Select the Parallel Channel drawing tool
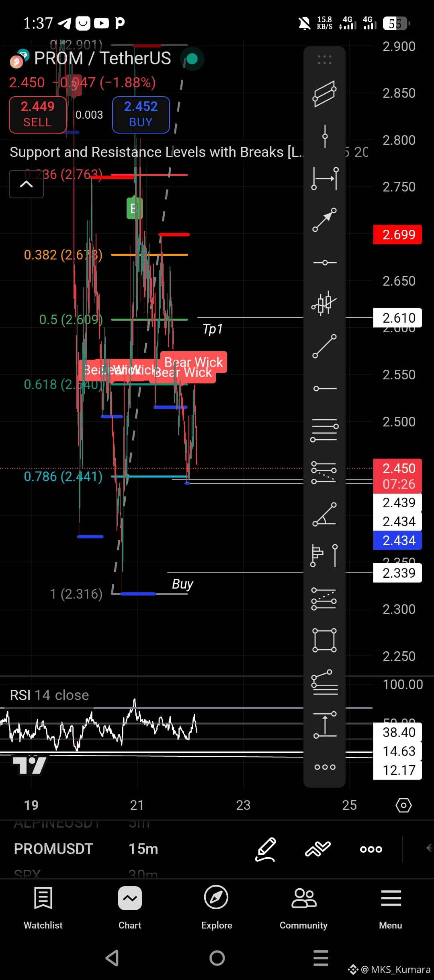The image size is (434, 980). pyautogui.click(x=325, y=93)
